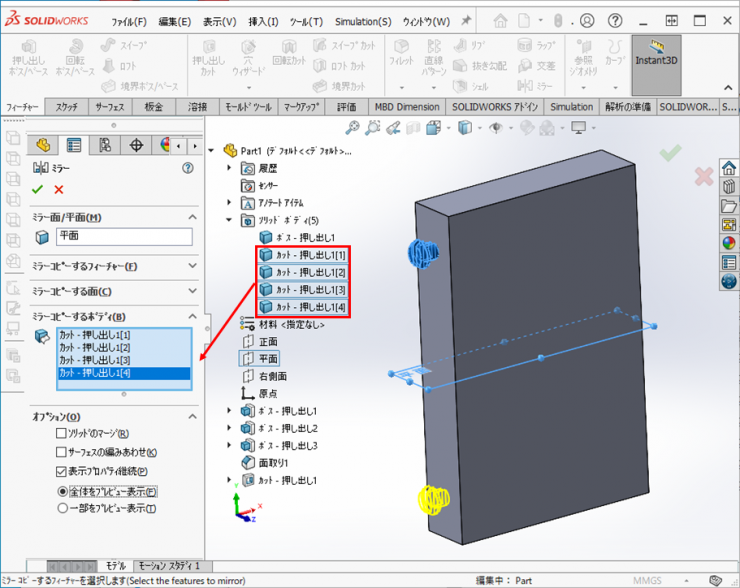The height and width of the screenshot is (588, 740).
Task: Select the 一部をプレビュー表示 radio button
Action: tap(62, 508)
